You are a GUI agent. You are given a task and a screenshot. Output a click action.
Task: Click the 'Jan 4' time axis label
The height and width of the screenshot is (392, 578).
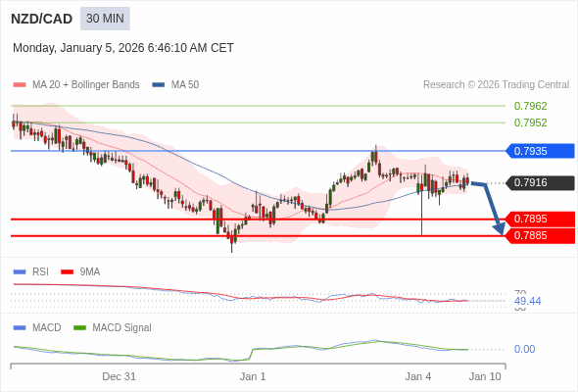tap(418, 376)
